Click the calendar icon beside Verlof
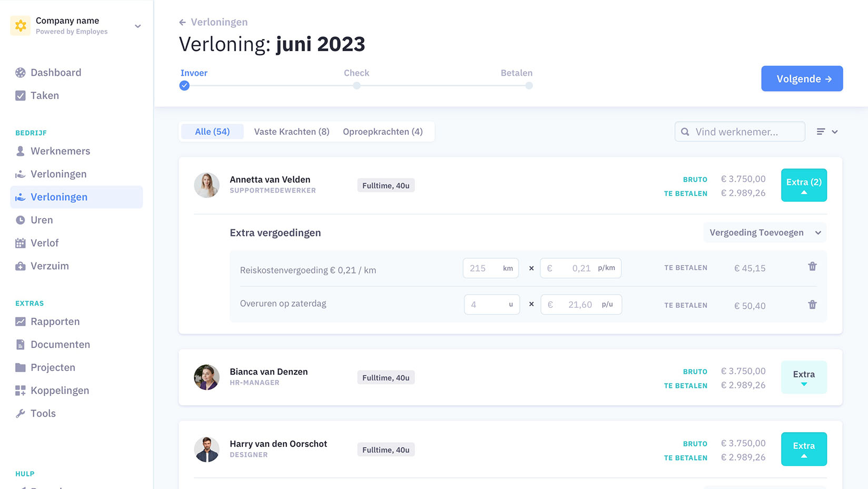Viewport: 868px width, 489px height. 21,243
